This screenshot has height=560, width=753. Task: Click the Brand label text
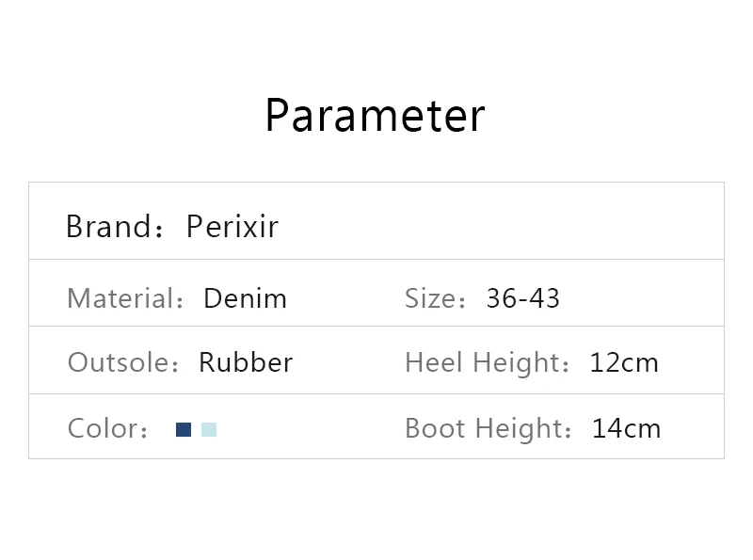108,227
